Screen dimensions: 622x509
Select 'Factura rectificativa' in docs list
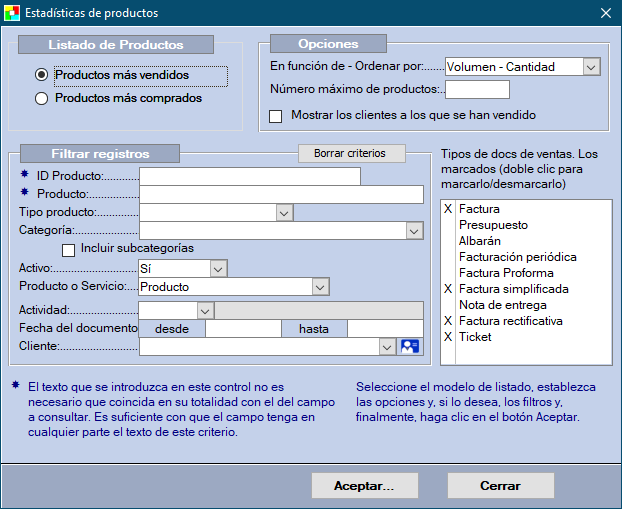click(510, 321)
